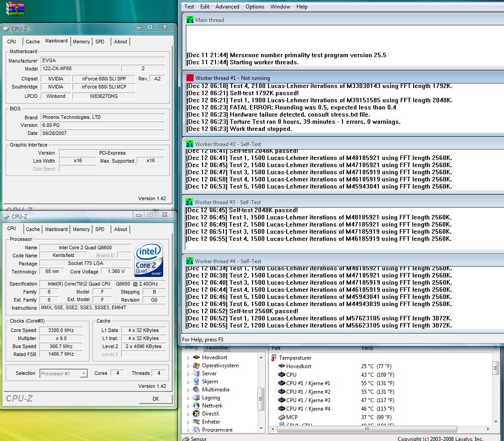Open the Edit menu in Prime95
This screenshot has width=504, height=441.
(x=205, y=6)
